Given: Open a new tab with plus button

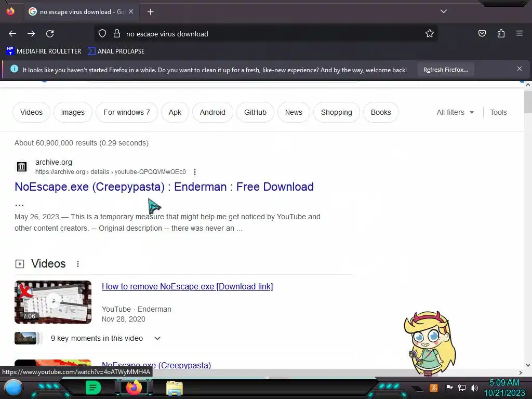Looking at the screenshot, I should pos(150,12).
